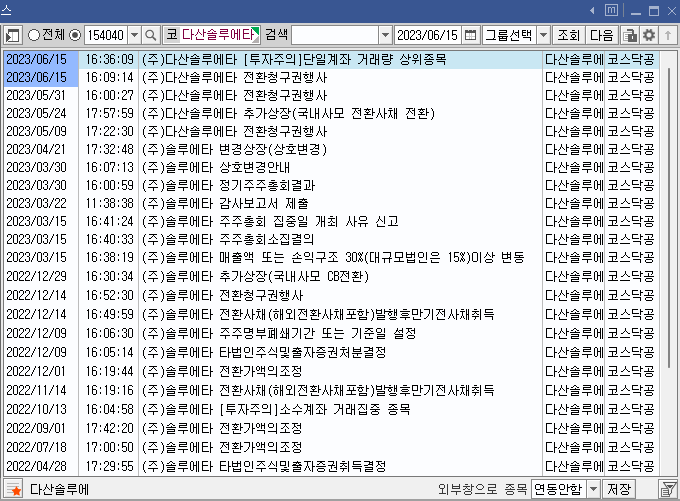The image size is (680, 501).
Task: Expand the 연동안함 dropdown arrow
Action: pyautogui.click(x=593, y=489)
